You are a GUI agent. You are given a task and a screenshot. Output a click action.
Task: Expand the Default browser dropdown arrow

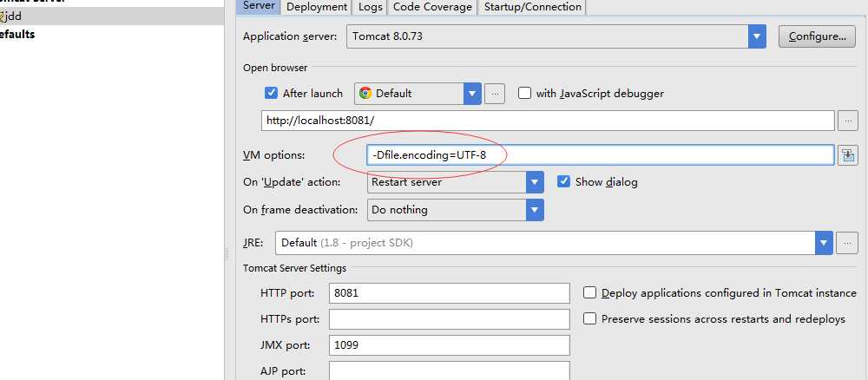(x=472, y=94)
